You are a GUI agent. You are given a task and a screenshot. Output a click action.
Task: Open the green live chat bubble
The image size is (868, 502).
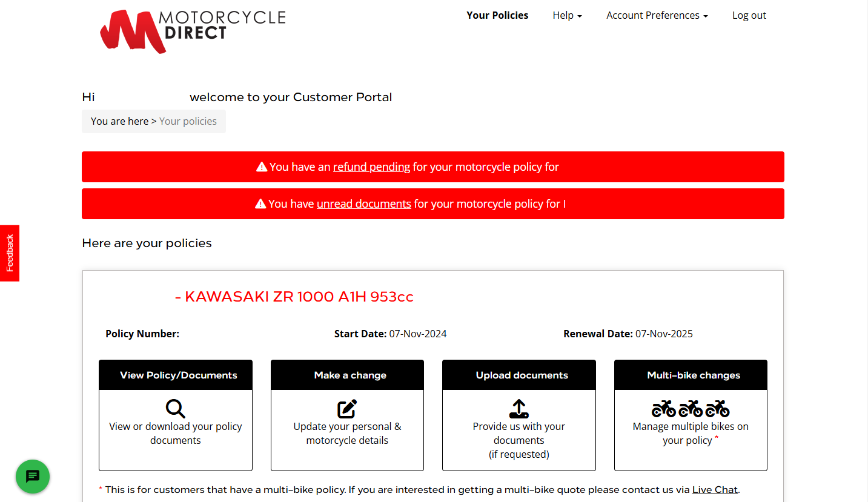33,477
